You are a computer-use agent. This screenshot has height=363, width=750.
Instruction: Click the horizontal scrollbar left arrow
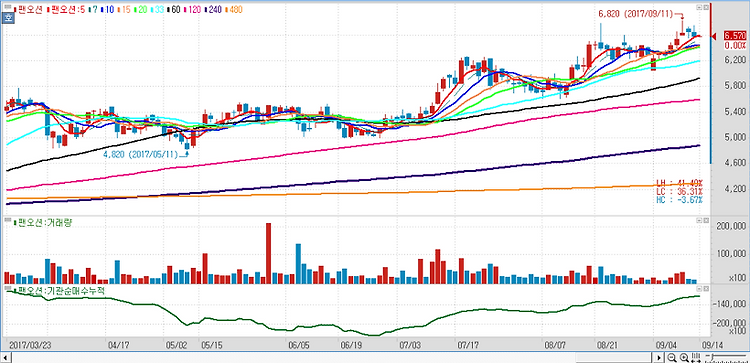(4, 358)
